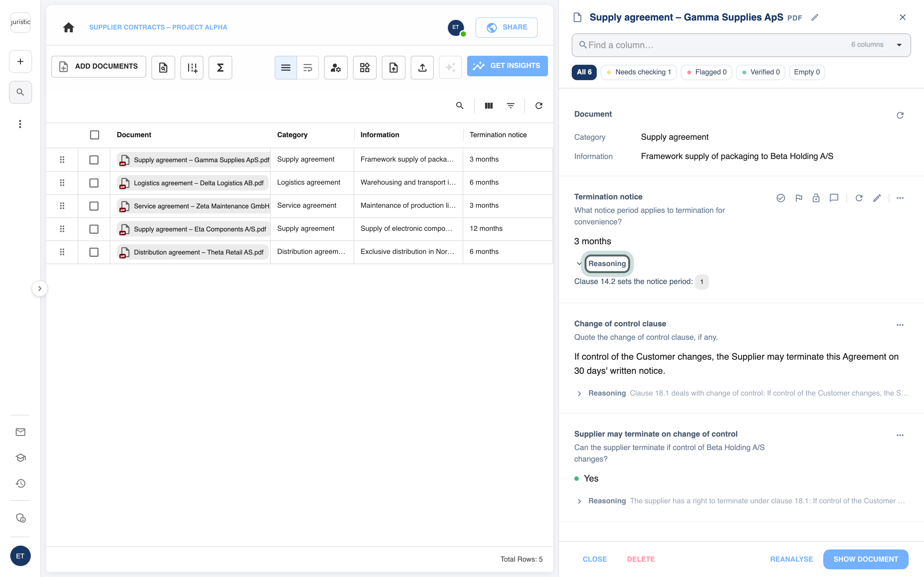
Task: Flag the Termination notice answer
Action: [x=798, y=198]
